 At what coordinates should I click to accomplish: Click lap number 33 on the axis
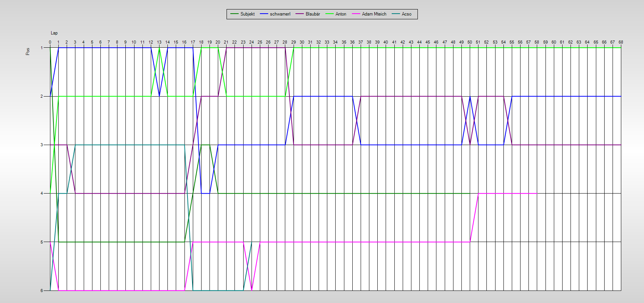pyautogui.click(x=327, y=42)
